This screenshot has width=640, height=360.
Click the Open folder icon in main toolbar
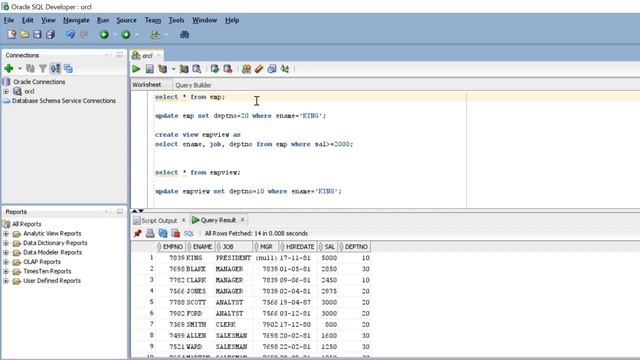coord(24,35)
